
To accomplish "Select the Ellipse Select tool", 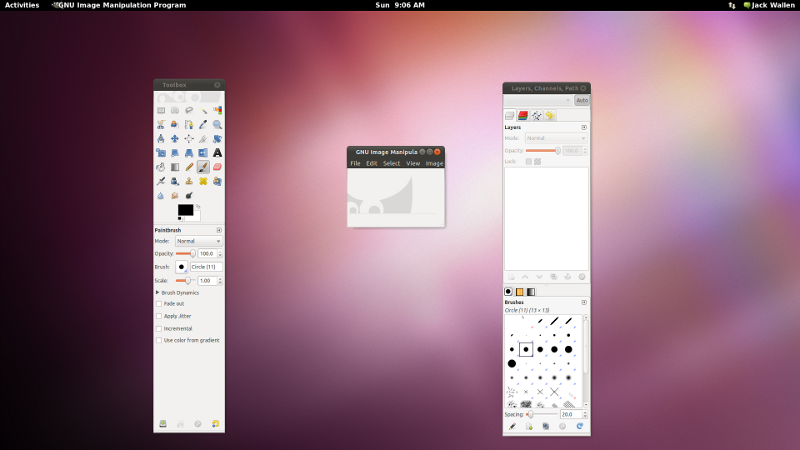I will click(x=175, y=110).
